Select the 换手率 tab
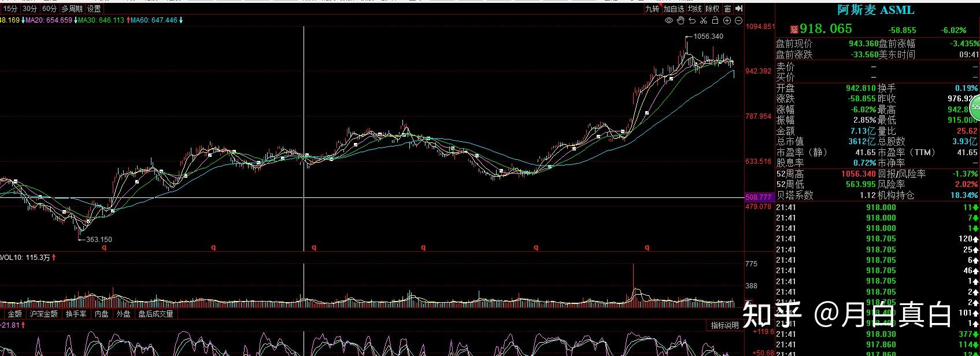 coord(76,314)
